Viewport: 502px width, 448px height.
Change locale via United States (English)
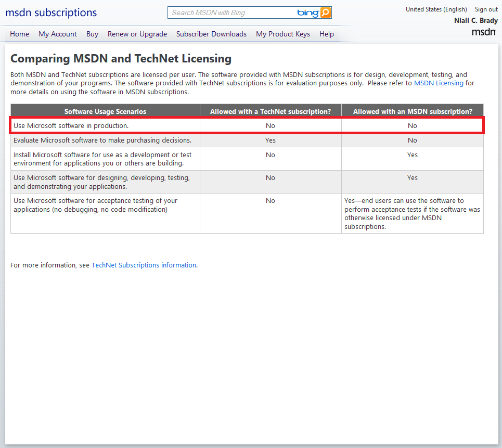pos(436,9)
